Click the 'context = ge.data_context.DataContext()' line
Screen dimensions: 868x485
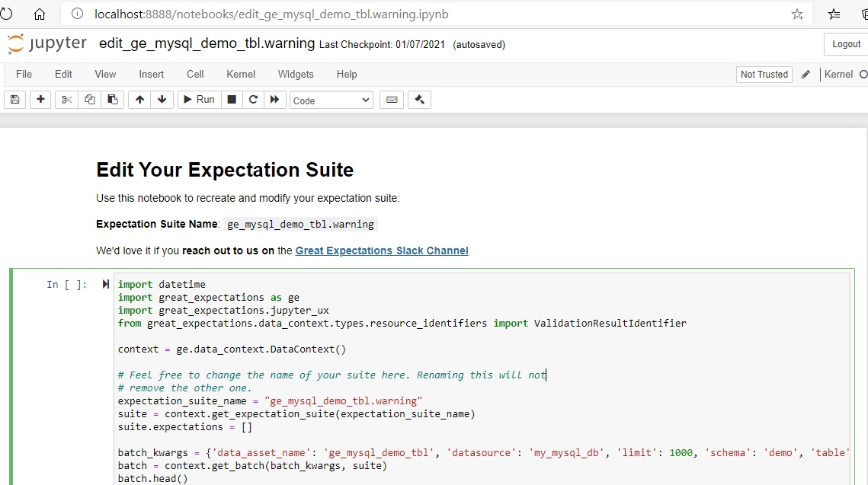pyautogui.click(x=232, y=349)
